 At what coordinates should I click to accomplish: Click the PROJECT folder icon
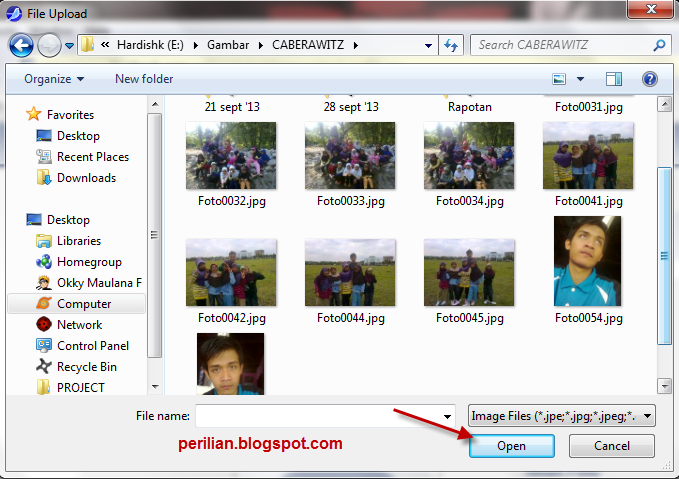(44, 387)
